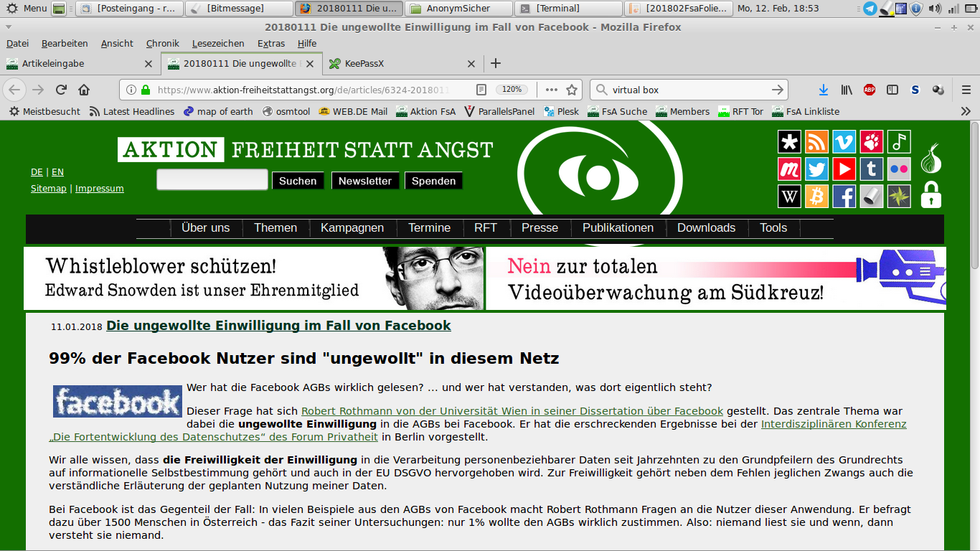The width and height of the screenshot is (980, 551).
Task: Click the white padlock icon in site header
Action: tap(931, 194)
